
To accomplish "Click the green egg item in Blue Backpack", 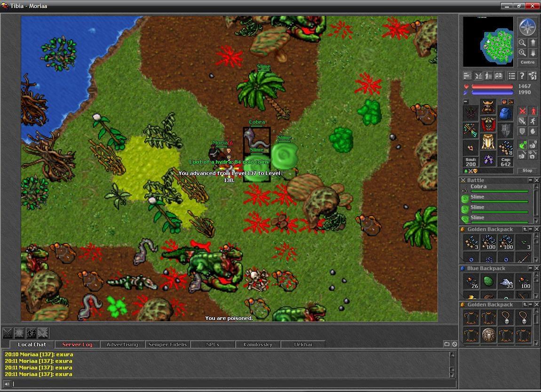I will pyautogui.click(x=489, y=281).
